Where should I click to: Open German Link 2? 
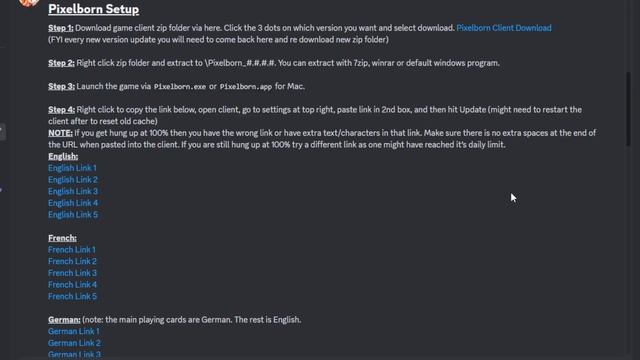(74, 343)
